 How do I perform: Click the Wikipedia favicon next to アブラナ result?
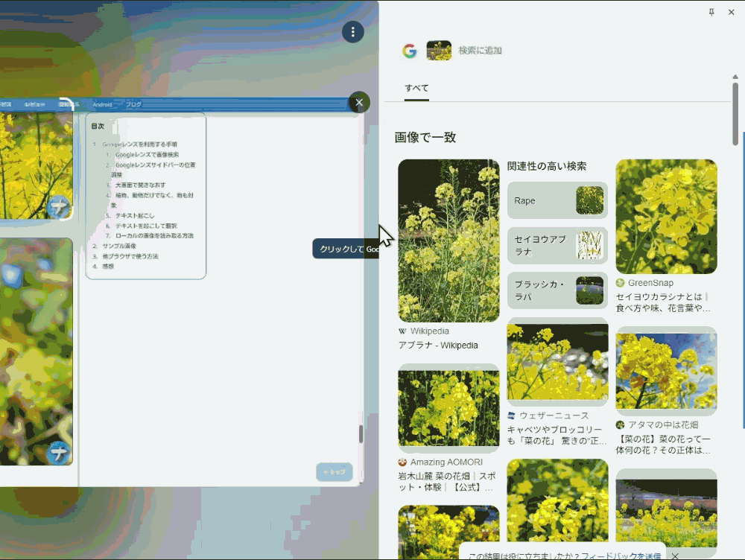(402, 331)
